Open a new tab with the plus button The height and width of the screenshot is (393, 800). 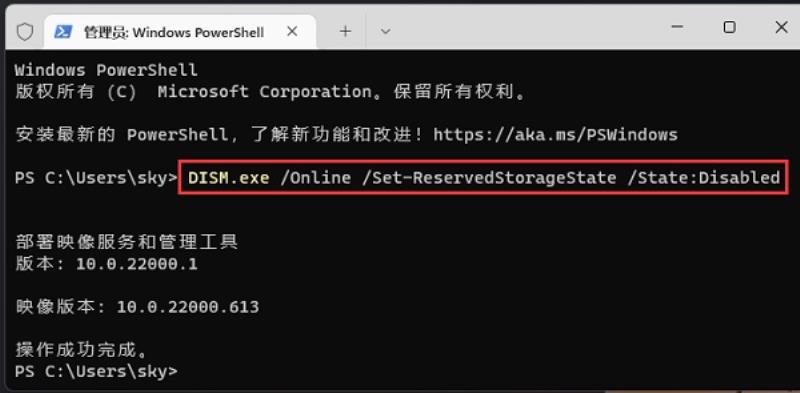[x=345, y=32]
